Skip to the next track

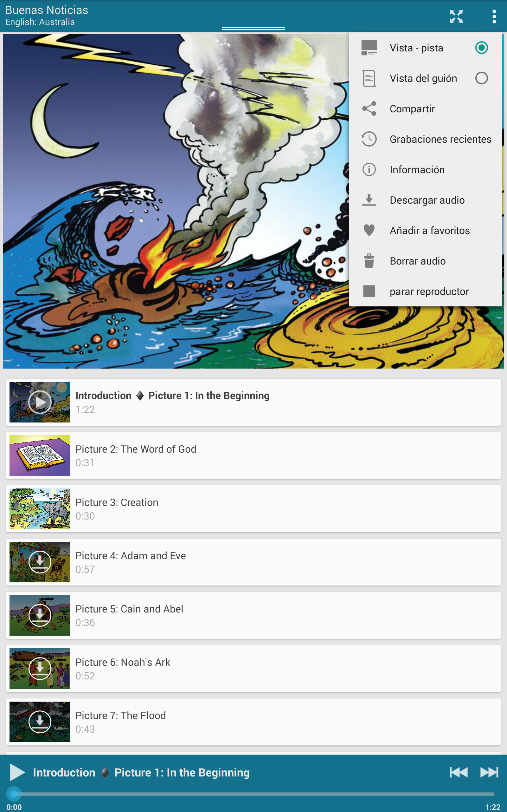[x=489, y=772]
